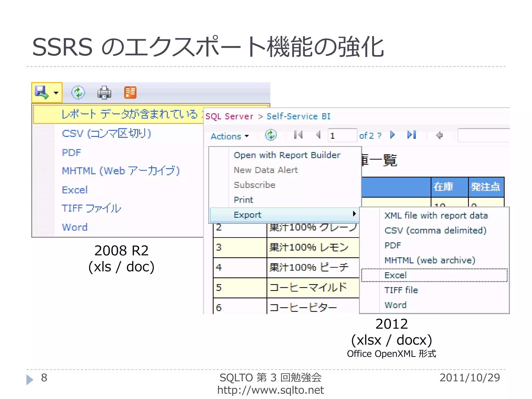Click the http://www.sqlto.net footer link
This screenshot has height=399, width=532.
pyautogui.click(x=270, y=390)
